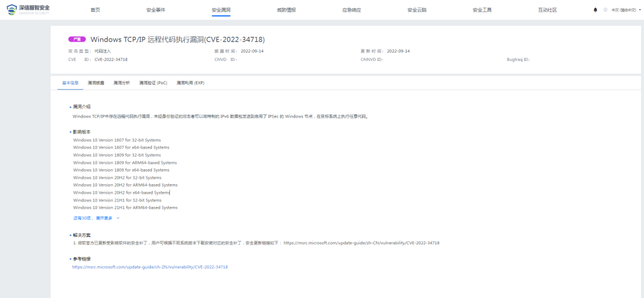The height and width of the screenshot is (298, 644).
Task: Open the notification bell
Action: 596,10
